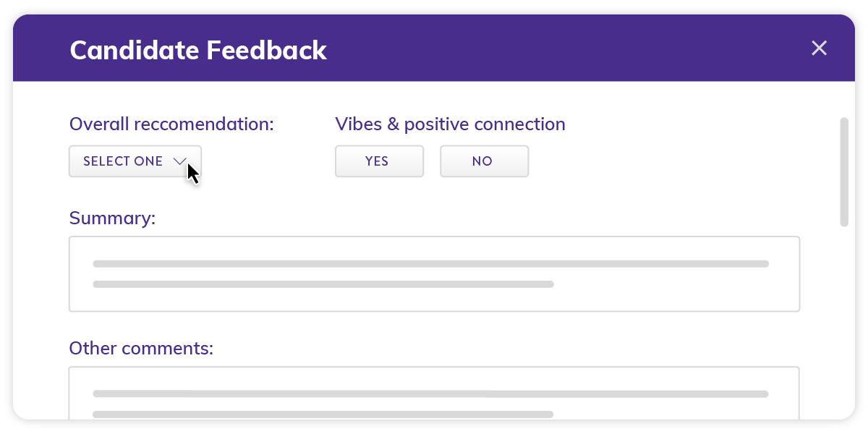Click the Summary section label
The height and width of the screenshot is (434, 868).
point(112,218)
